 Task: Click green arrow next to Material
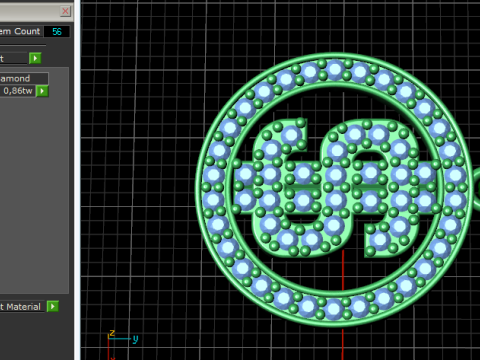click(x=53, y=306)
